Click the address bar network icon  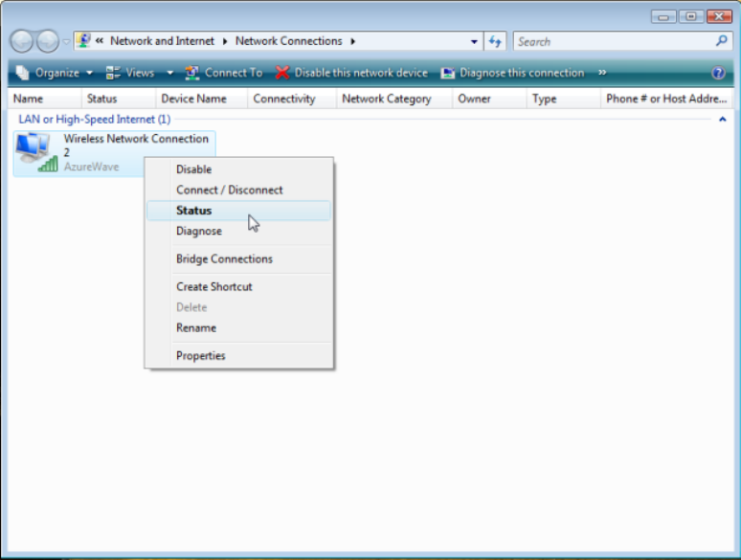[x=83, y=40]
